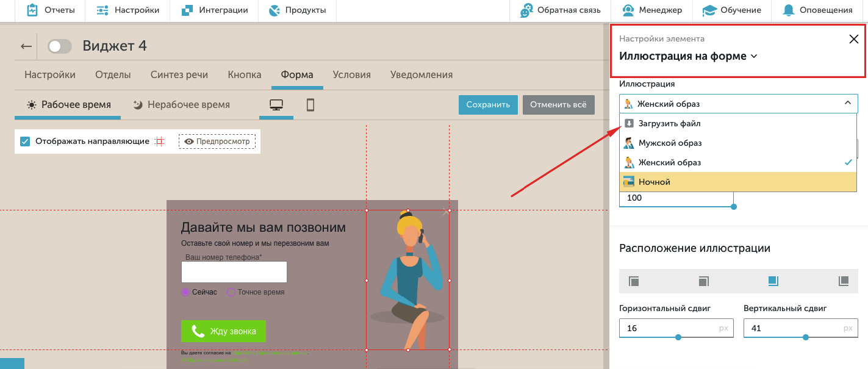
Task: Uncheck Отображать направляющие checkbox
Action: (x=25, y=142)
